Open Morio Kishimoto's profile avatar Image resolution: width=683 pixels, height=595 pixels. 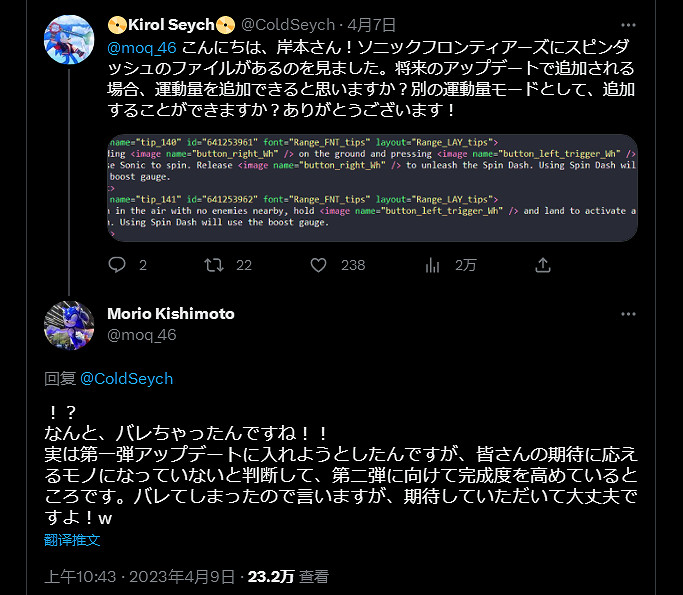[x=69, y=324]
